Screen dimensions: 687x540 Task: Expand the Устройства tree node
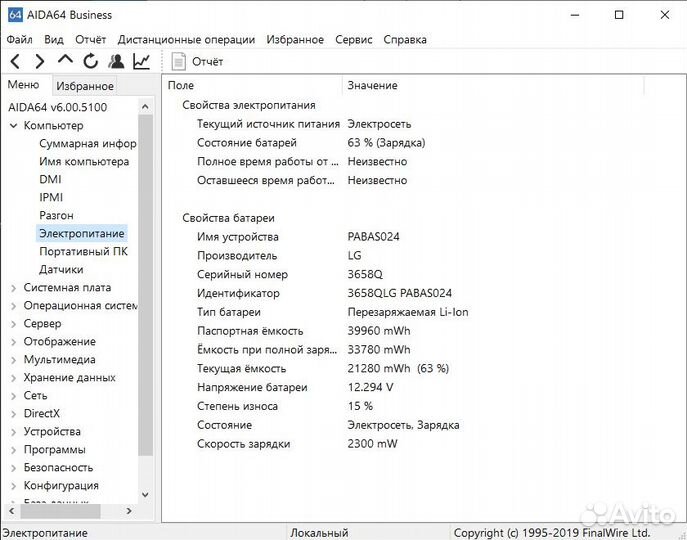(14, 432)
